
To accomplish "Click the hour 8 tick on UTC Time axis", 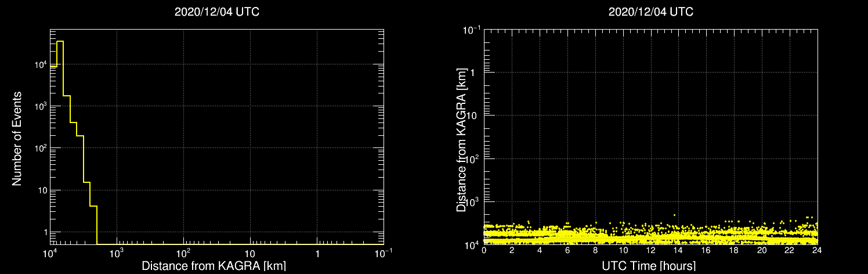I will point(595,251).
